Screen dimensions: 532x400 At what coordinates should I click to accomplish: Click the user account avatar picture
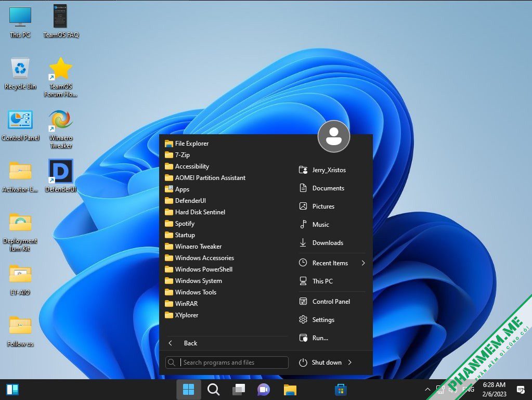334,136
